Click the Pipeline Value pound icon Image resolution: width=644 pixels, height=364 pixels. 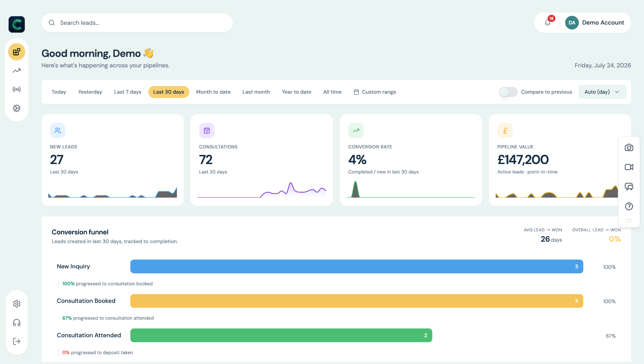point(505,130)
